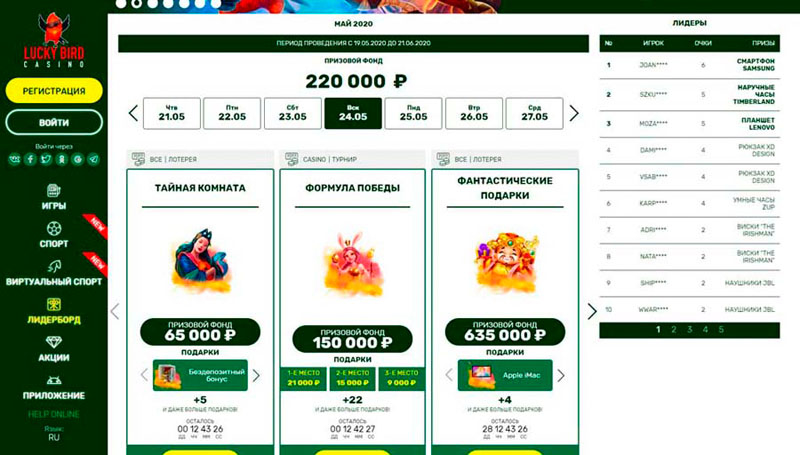Open the Акции diamond icon
Viewport: 800px width, 455px height.
pos(54,342)
